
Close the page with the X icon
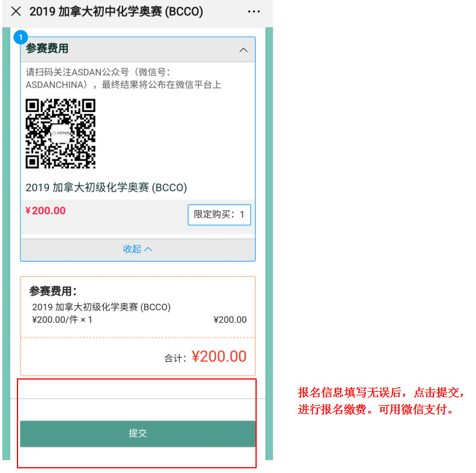(16, 12)
